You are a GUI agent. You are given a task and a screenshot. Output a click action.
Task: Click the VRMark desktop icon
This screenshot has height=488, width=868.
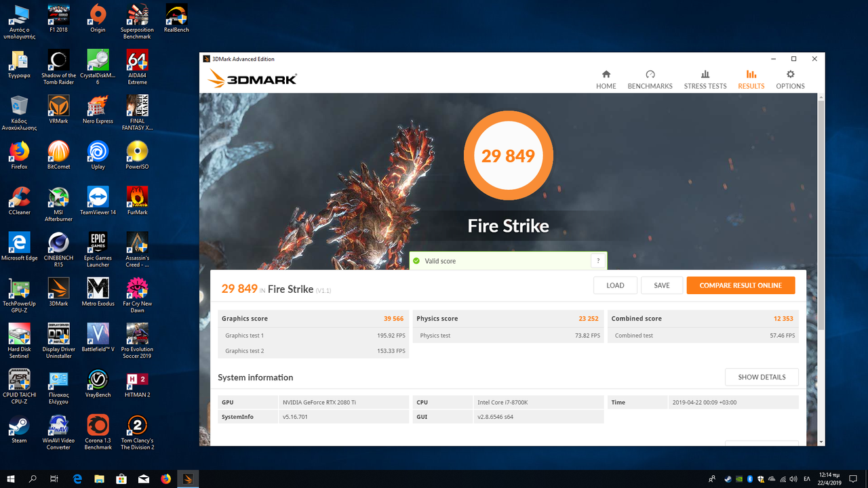pyautogui.click(x=58, y=110)
